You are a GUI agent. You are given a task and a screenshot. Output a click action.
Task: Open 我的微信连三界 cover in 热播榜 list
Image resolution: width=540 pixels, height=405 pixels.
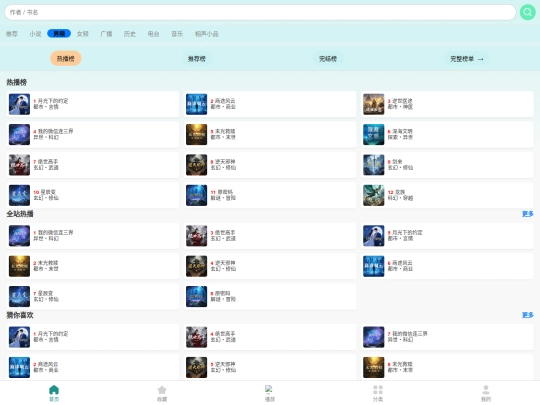19,134
